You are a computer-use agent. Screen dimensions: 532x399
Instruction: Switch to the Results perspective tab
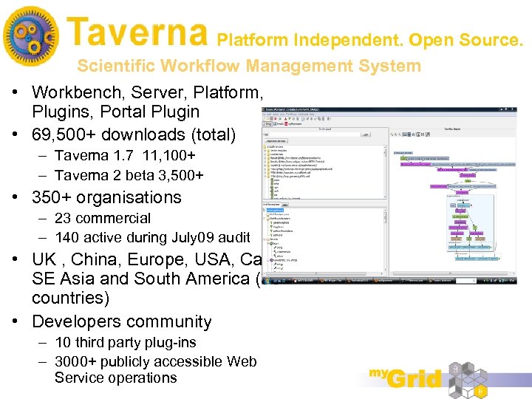(280, 124)
